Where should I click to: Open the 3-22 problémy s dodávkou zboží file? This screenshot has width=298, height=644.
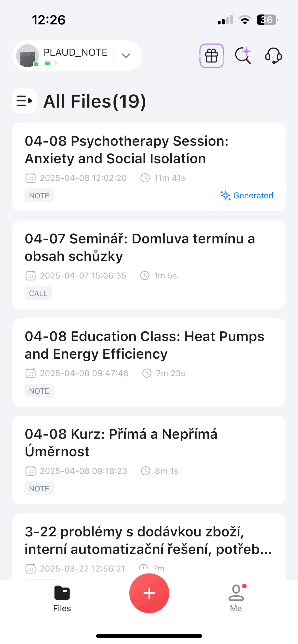148,540
